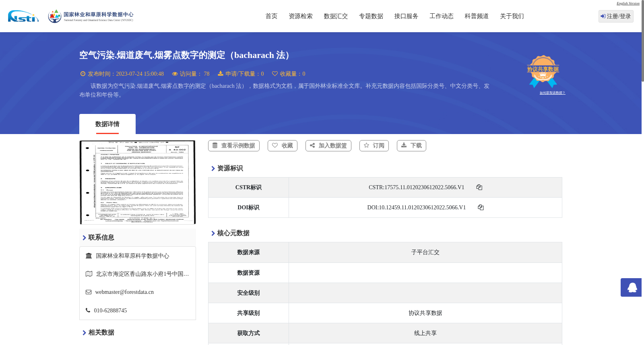
Task: Click the NSTI logo
Action: pos(23,16)
